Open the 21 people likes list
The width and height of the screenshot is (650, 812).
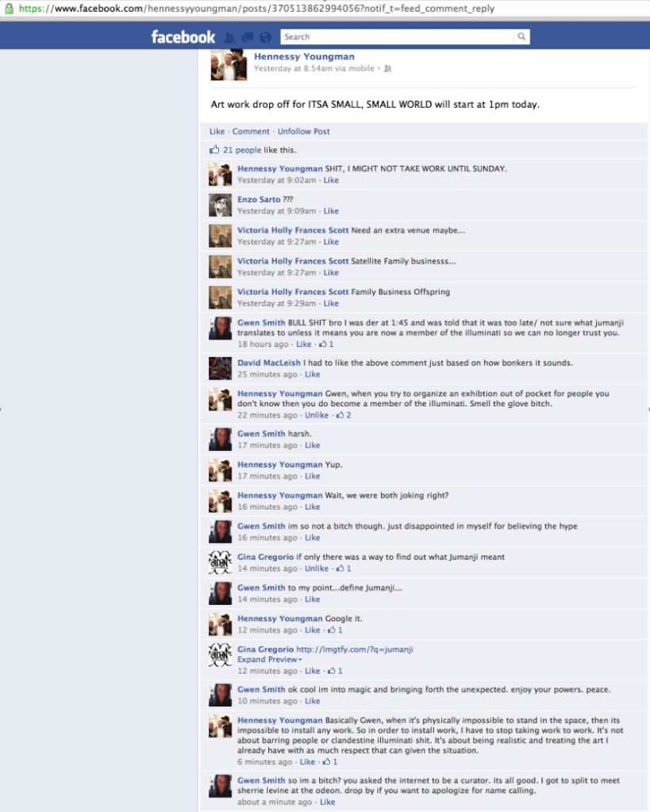click(242, 150)
